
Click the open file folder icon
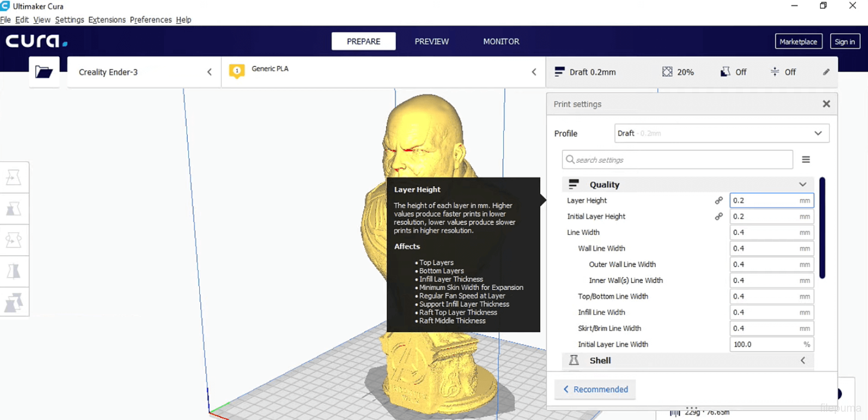pos(44,72)
